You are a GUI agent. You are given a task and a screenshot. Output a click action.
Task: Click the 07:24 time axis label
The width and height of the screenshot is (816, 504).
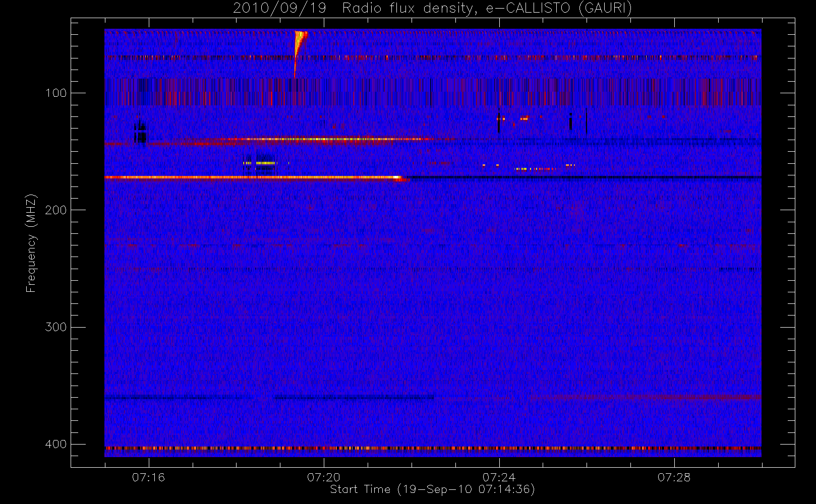[499, 477]
